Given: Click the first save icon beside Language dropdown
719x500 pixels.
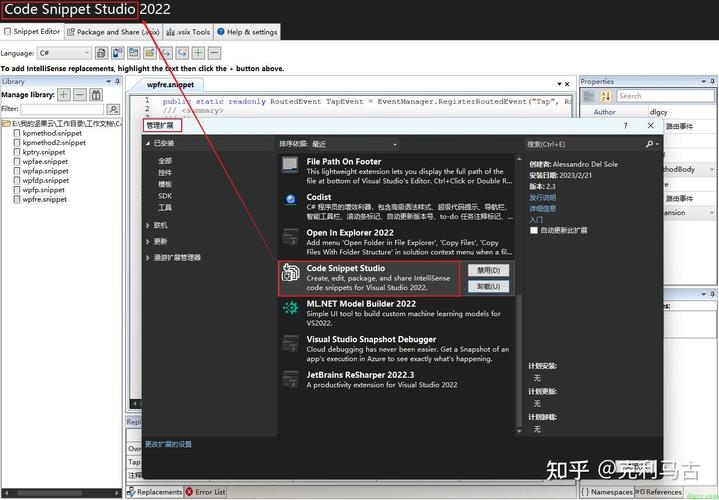Looking at the screenshot, I should point(101,53).
